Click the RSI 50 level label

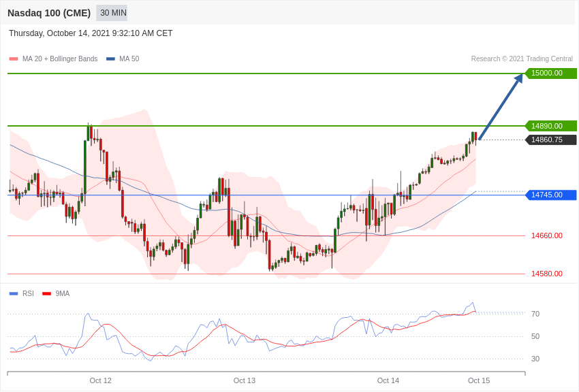point(535,336)
